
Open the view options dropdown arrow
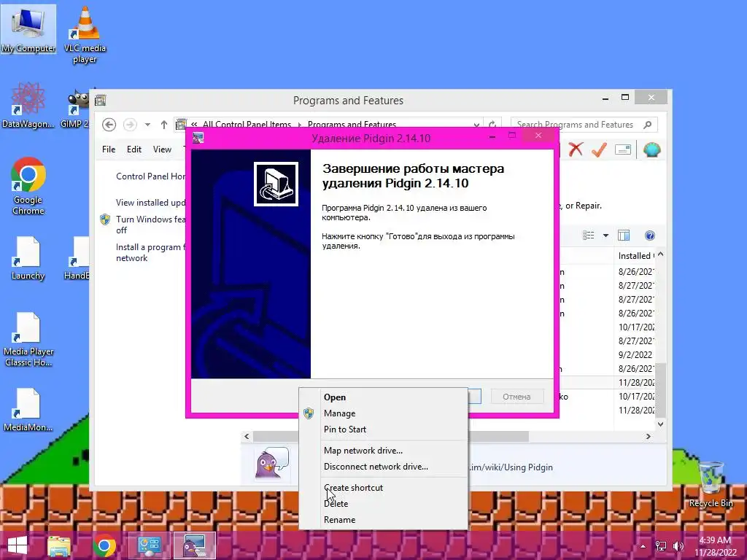pyautogui.click(x=605, y=236)
